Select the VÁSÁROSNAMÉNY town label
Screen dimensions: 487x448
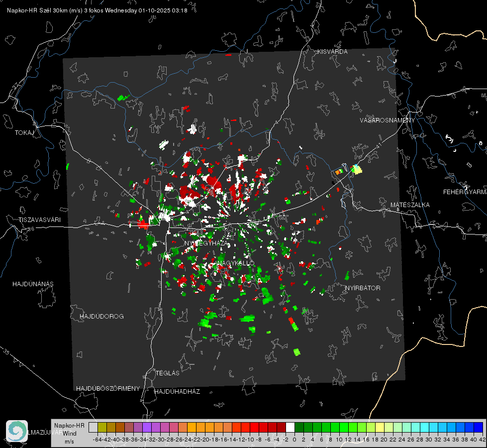[388, 120]
